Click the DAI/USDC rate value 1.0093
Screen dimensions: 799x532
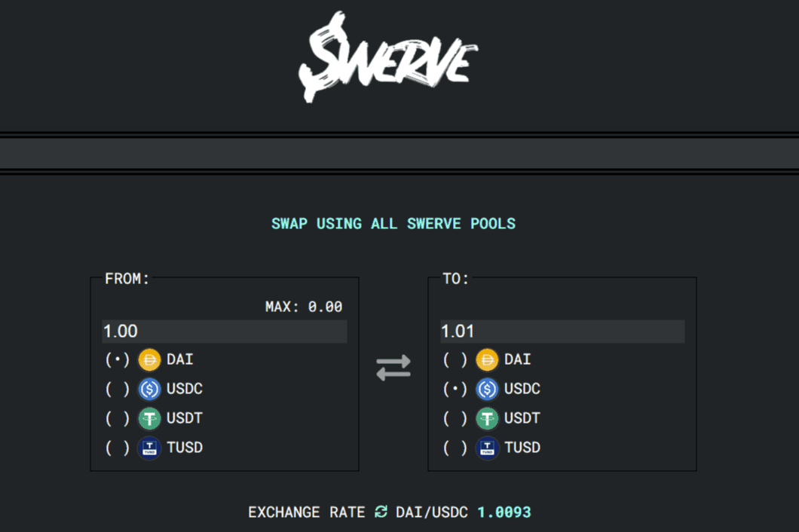[504, 512]
